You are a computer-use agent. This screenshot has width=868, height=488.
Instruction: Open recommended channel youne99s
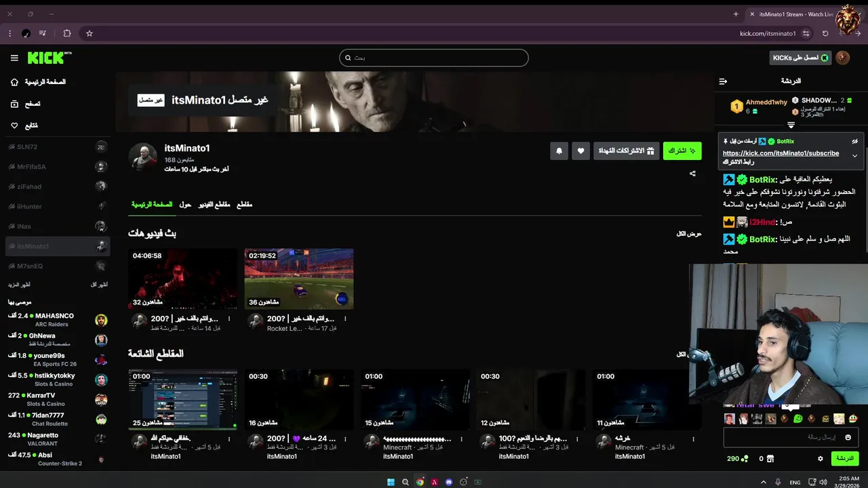click(x=58, y=359)
